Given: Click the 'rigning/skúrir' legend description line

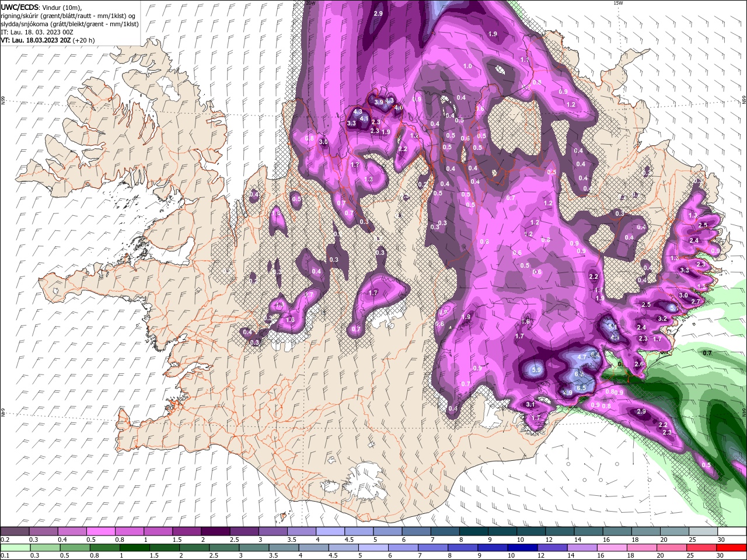Looking at the screenshot, I should click(x=68, y=16).
